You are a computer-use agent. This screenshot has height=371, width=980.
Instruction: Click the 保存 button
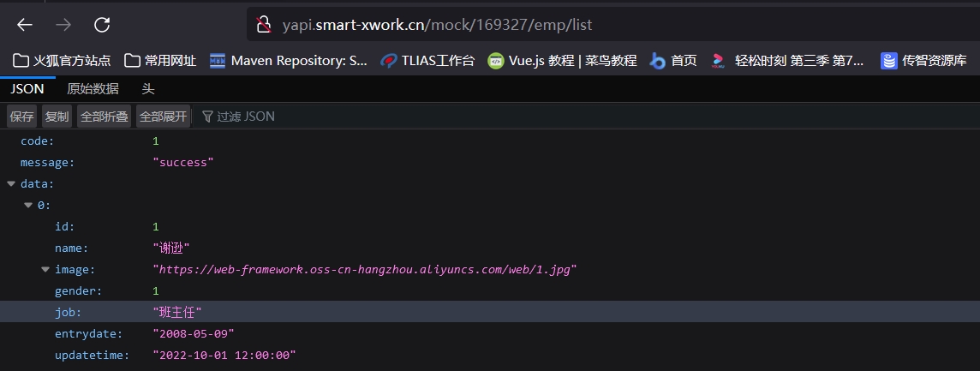pyautogui.click(x=22, y=117)
